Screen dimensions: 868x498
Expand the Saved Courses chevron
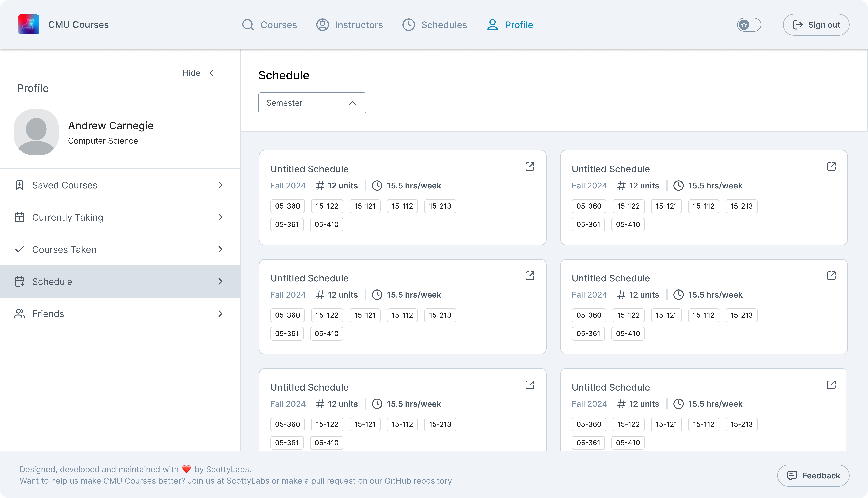220,185
